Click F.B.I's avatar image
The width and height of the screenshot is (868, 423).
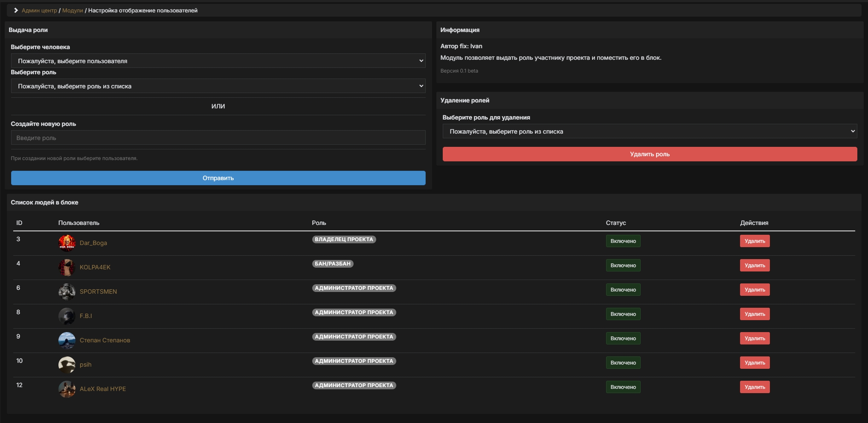pos(67,316)
